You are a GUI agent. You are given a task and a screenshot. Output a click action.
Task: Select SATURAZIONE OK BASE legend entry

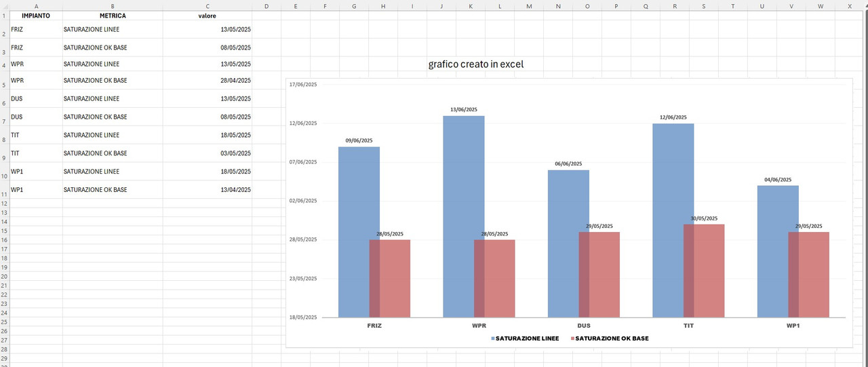pos(610,338)
